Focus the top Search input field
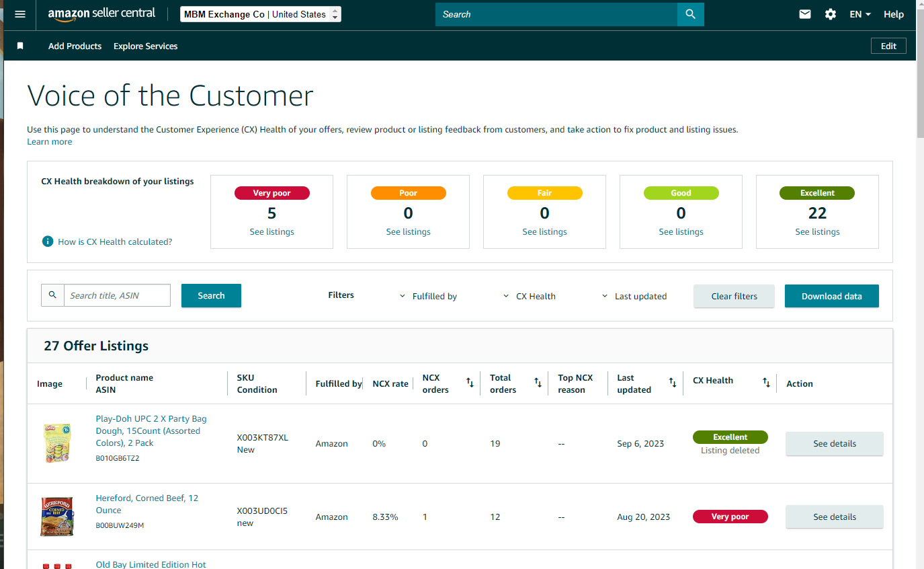Viewport: 924px width, 569px height. (x=556, y=14)
